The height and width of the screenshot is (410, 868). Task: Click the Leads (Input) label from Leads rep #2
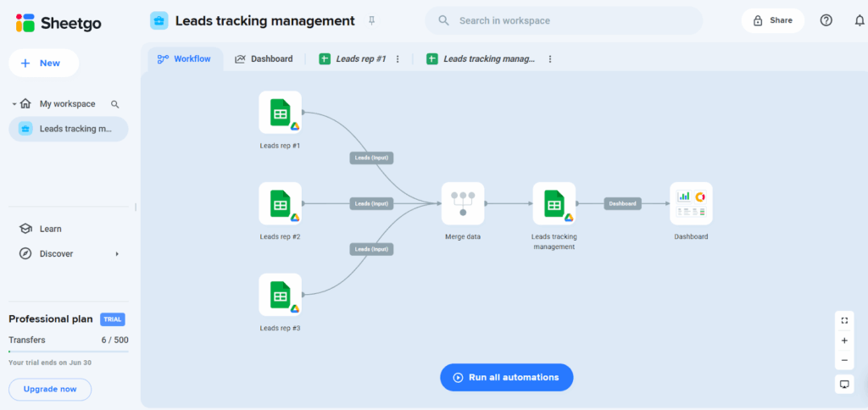(371, 203)
